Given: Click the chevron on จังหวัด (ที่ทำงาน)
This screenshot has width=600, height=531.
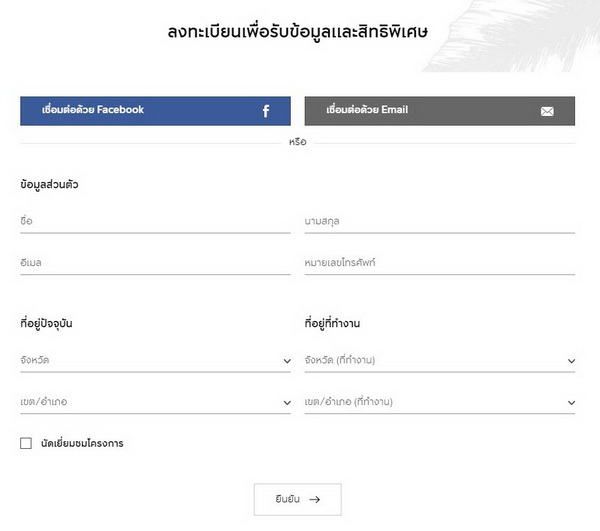Looking at the screenshot, I should point(571,361).
